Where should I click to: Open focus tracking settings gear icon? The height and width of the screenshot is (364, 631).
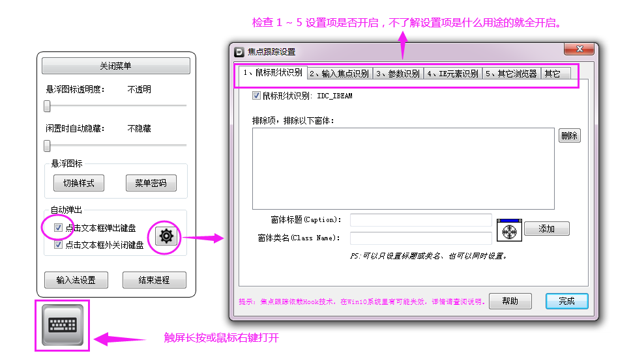coord(166,236)
